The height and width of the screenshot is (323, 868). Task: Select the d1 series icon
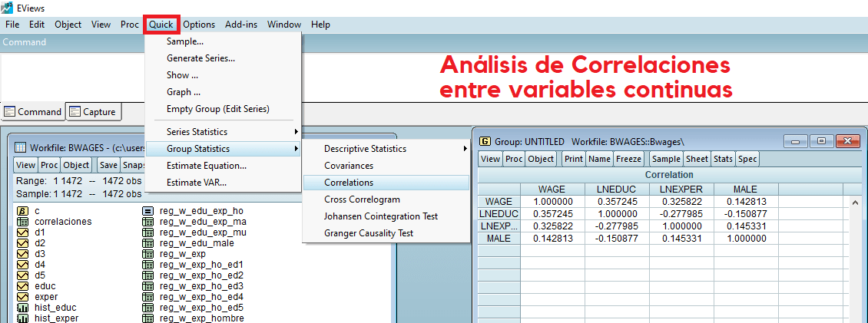[23, 232]
